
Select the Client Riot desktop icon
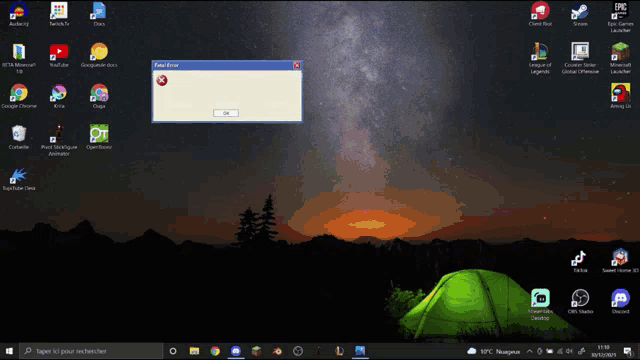(x=540, y=14)
